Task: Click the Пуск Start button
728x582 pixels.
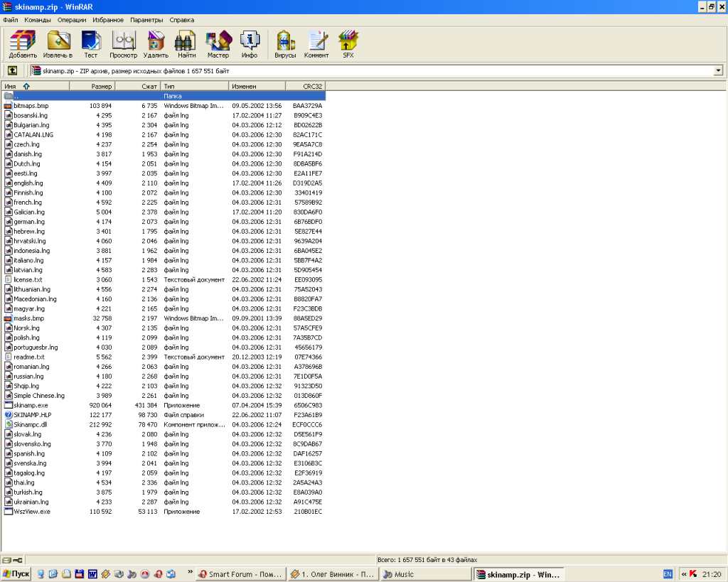Action: point(16,574)
